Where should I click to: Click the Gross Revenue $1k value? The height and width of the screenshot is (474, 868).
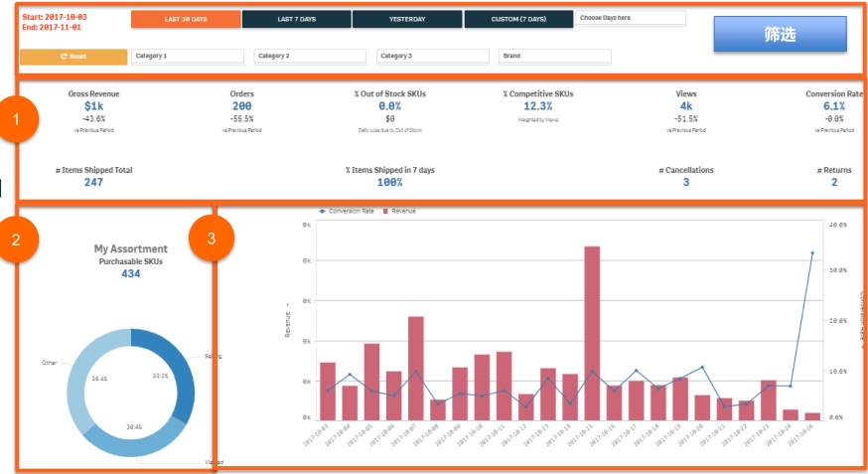[94, 105]
